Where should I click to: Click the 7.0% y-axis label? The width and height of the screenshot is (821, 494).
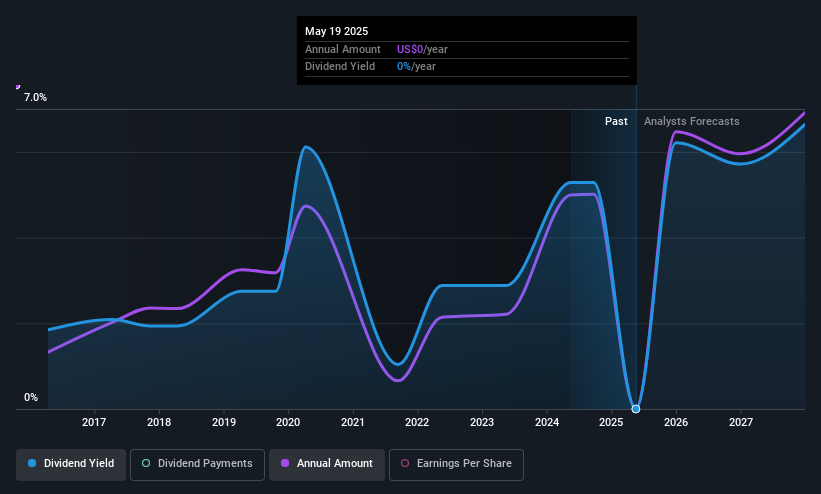[36, 97]
